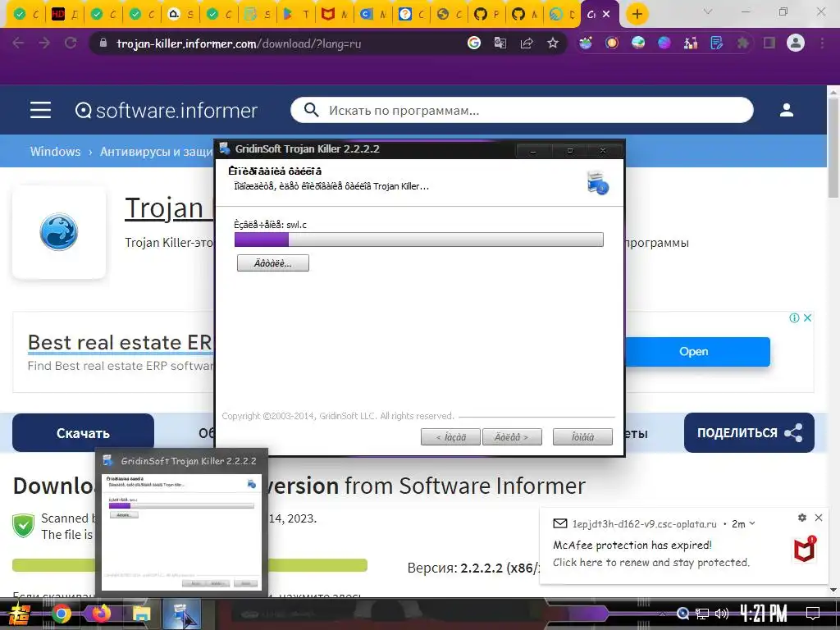The width and height of the screenshot is (840, 630).
Task: Close the current active browser tab
Action: coord(606,15)
